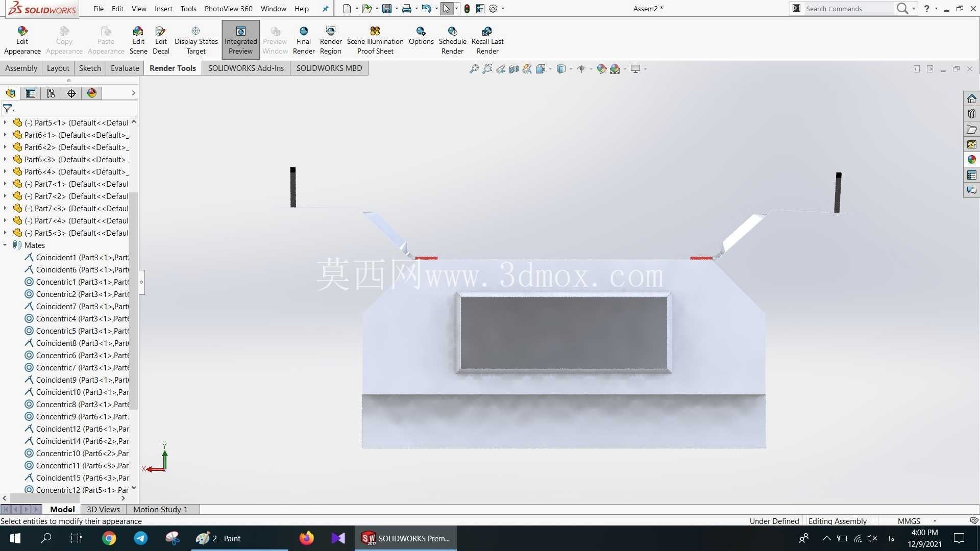Click the Previous View icon
Image resolution: width=980 pixels, height=551 pixels.
click(x=501, y=69)
